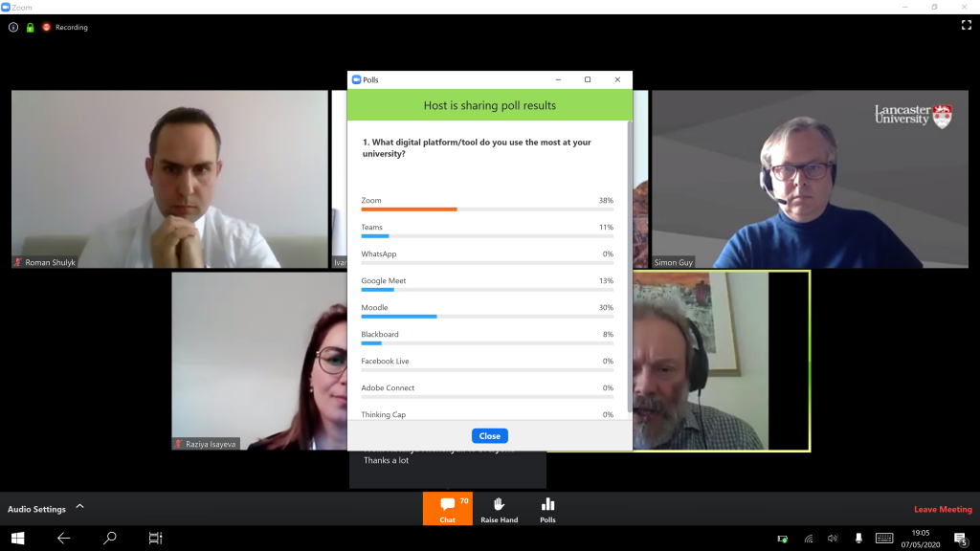The width and height of the screenshot is (980, 551).
Task: Select Roman Shulyk's video tile
Action: pyautogui.click(x=169, y=179)
